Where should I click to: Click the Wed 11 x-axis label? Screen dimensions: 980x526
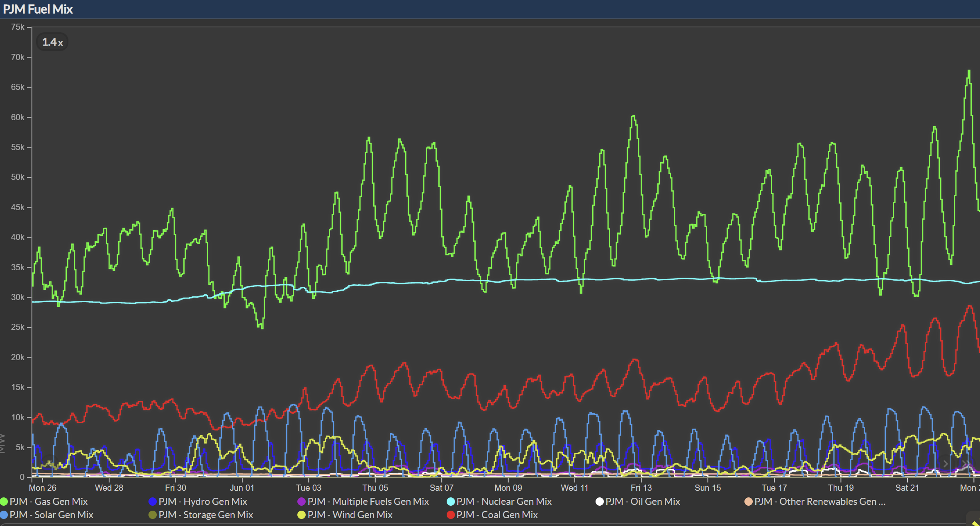[574, 488]
